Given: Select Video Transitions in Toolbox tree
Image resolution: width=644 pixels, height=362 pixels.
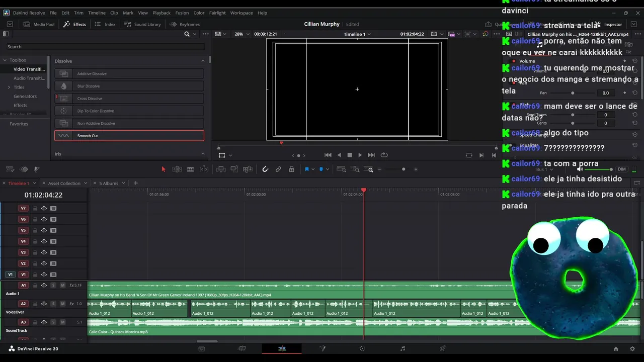Looking at the screenshot, I should click(x=29, y=69).
